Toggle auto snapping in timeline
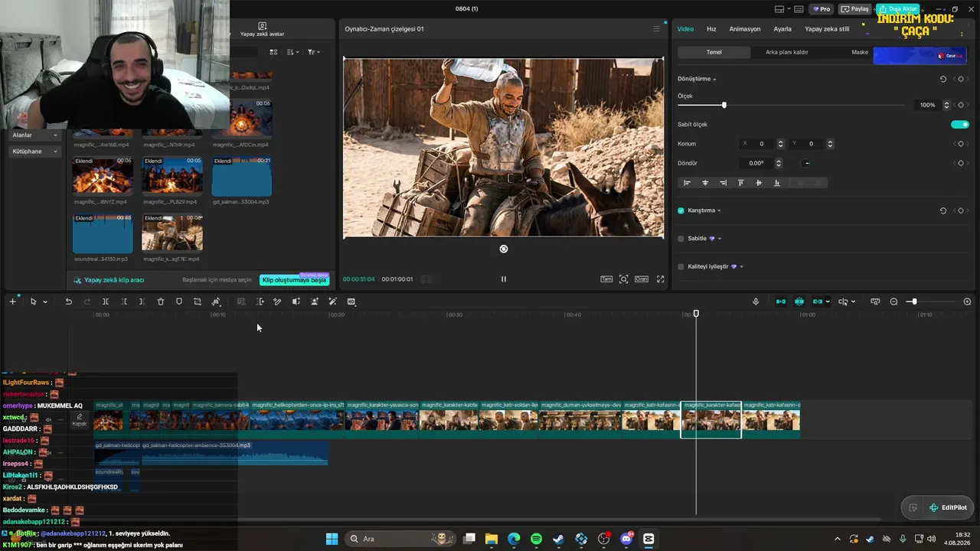This screenshot has height=551, width=980. 799,302
